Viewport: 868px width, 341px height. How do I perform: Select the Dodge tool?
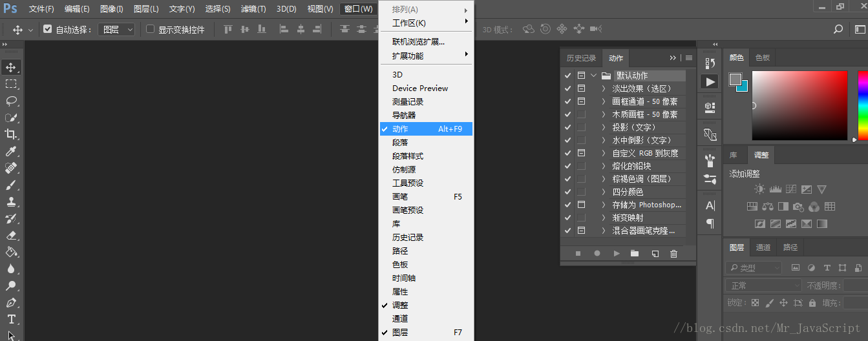coord(11,285)
